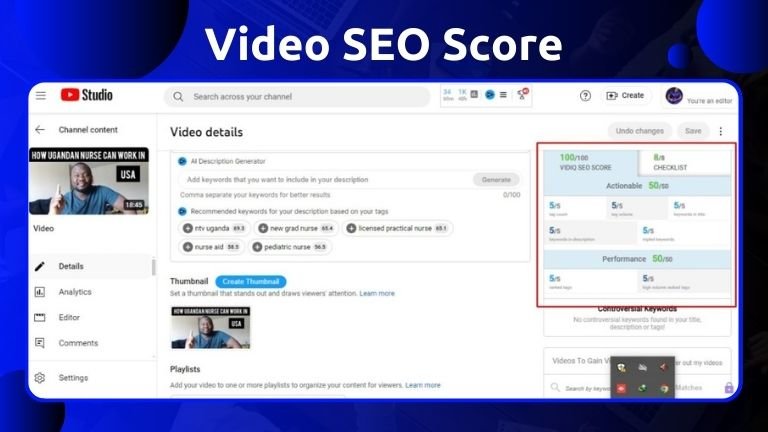768x432 pixels.
Task: Toggle the Recommended keywords for description option
Action: pyautogui.click(x=182, y=211)
